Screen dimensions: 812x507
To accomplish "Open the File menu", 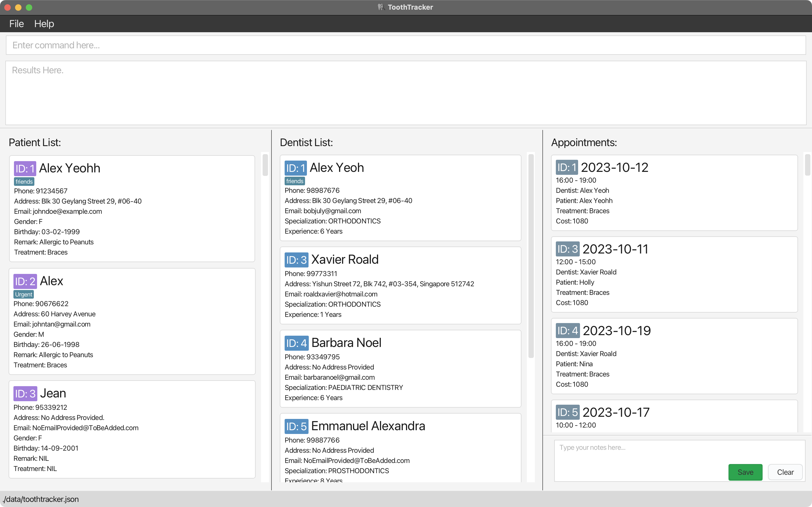I will [x=16, y=23].
